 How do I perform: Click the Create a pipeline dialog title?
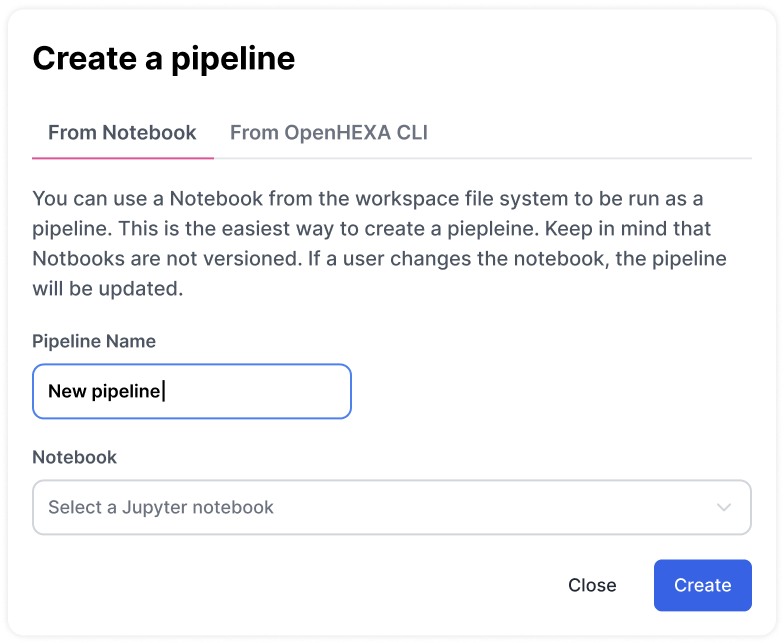point(164,58)
